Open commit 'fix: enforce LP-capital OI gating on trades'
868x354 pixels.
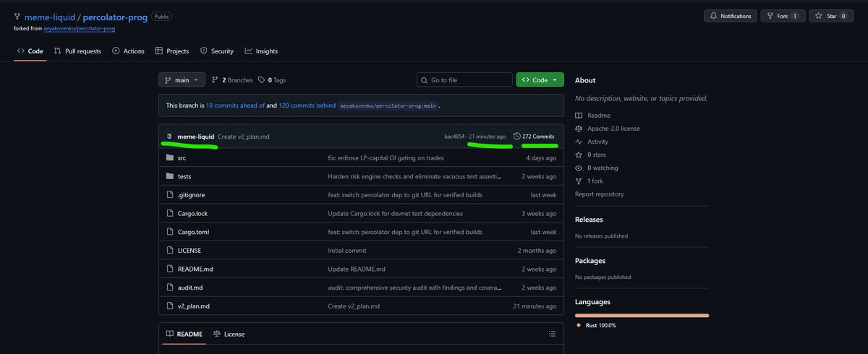tap(386, 157)
